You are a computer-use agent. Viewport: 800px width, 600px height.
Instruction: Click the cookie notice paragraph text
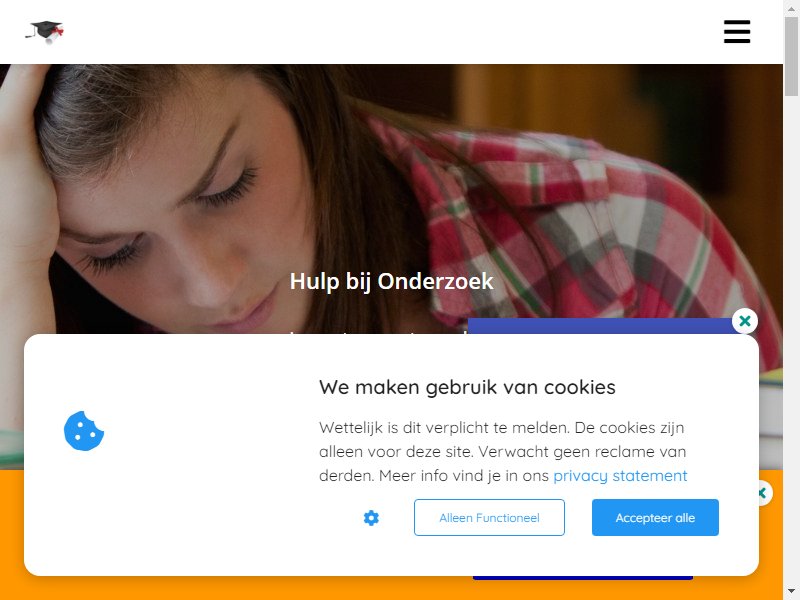(503, 452)
